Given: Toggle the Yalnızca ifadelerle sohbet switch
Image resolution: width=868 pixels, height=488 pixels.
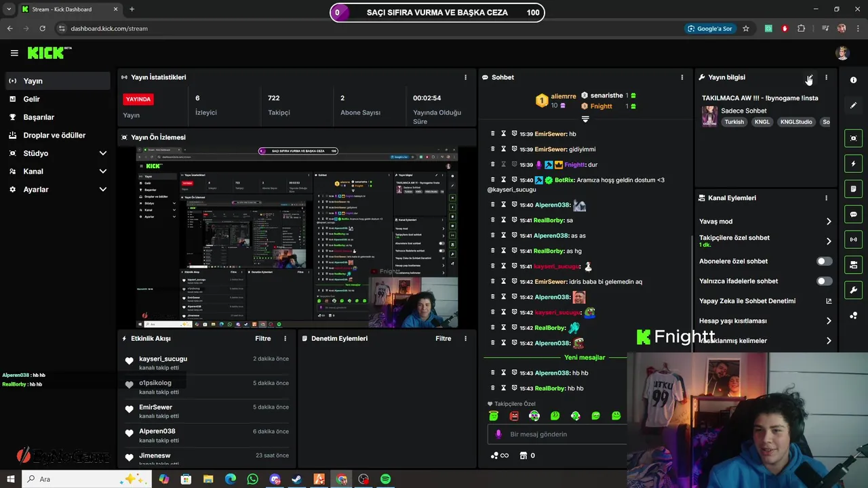Looking at the screenshot, I should 824,281.
